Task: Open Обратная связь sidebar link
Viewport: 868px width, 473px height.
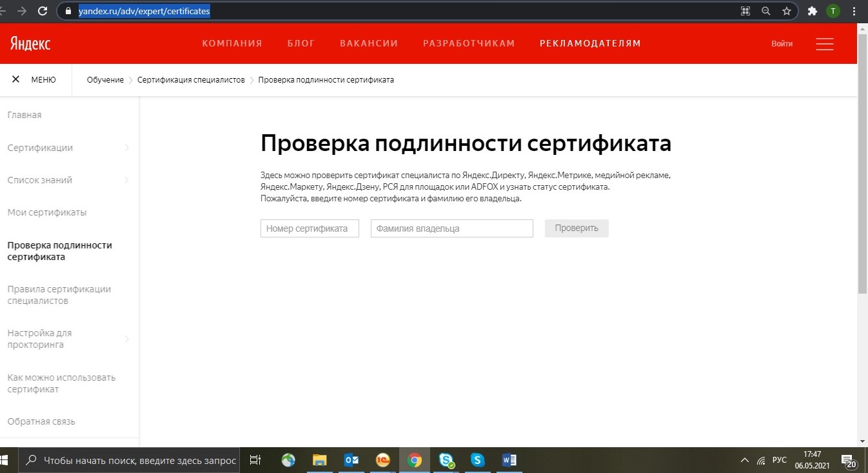Action: point(41,421)
